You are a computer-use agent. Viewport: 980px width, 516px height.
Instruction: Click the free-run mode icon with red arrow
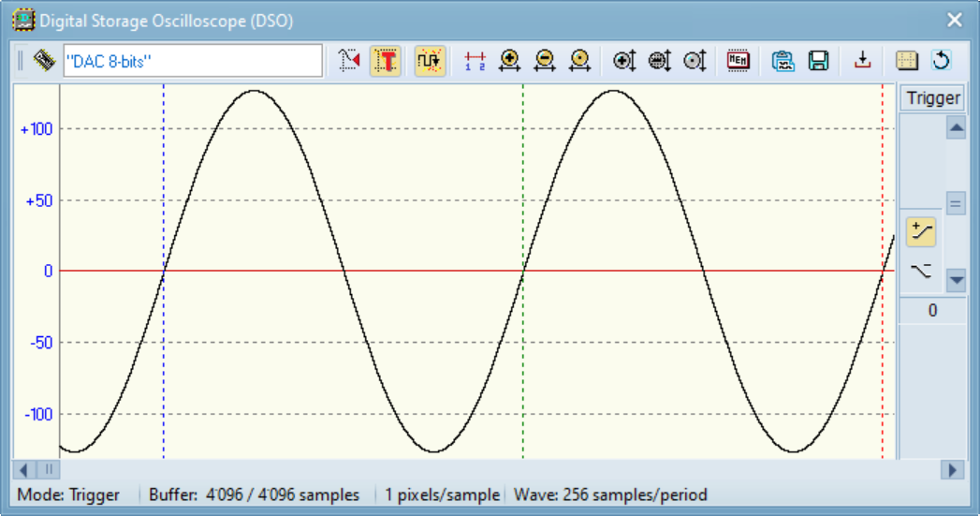(x=349, y=61)
